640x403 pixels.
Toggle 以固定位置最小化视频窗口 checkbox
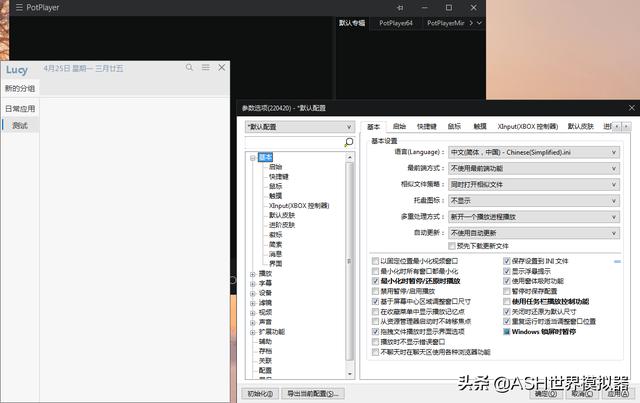coord(376,261)
